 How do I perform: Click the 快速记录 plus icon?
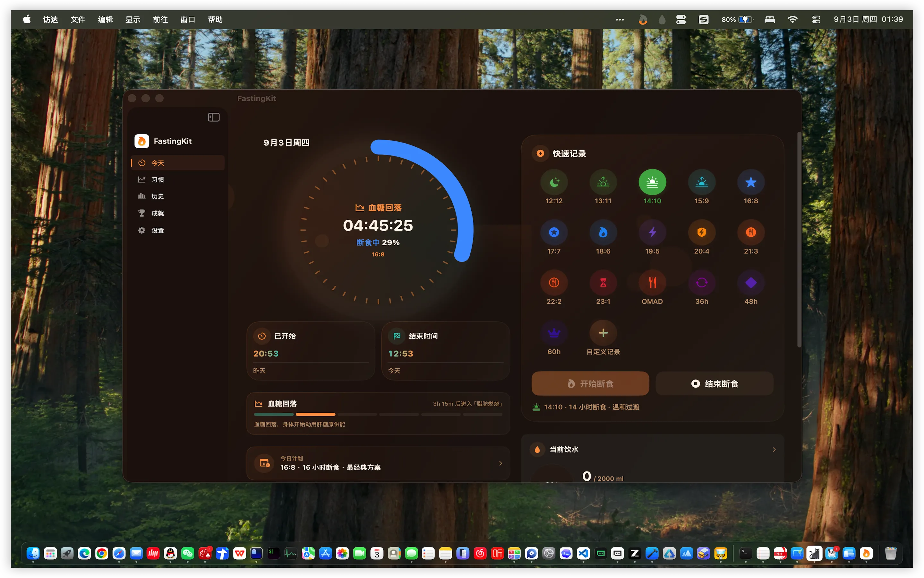point(540,154)
